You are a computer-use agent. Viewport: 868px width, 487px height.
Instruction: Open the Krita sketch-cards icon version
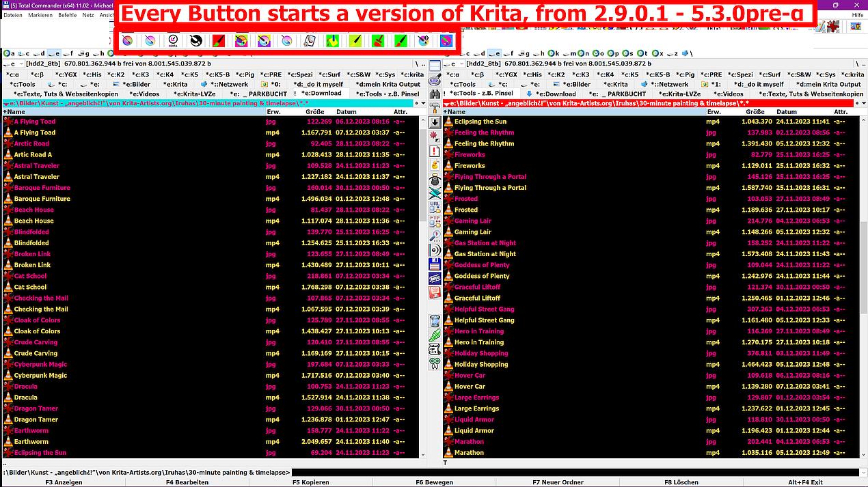(310, 41)
